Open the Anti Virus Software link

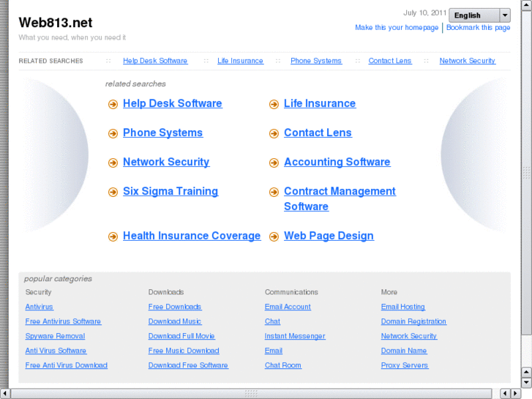(x=56, y=351)
